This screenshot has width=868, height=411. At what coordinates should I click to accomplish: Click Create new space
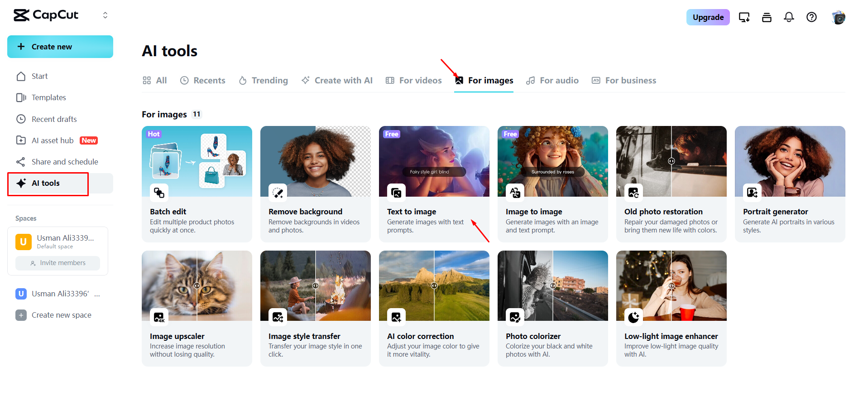[x=61, y=314]
